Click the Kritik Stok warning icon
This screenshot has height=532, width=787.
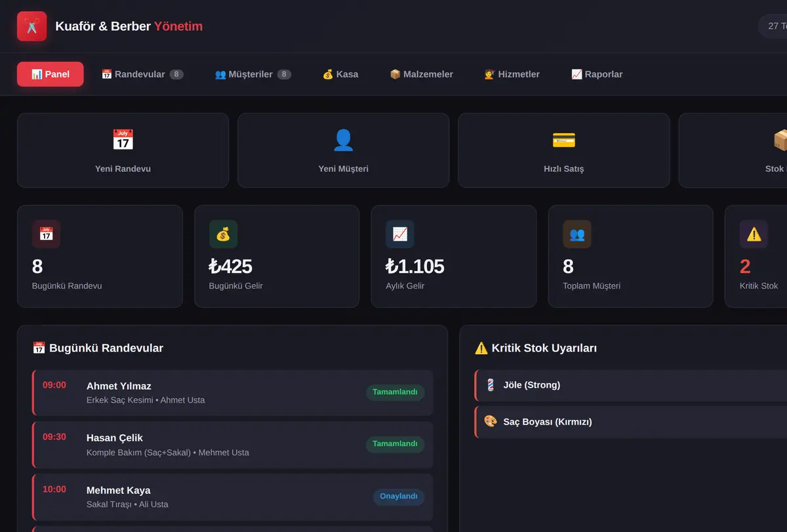pos(754,234)
